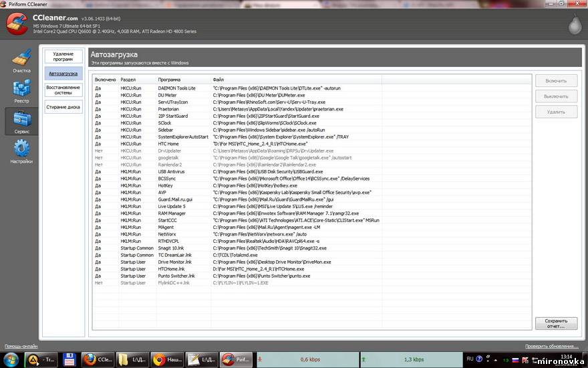
Task: Click the Piriform pear icon
Action: pyautogui.click(x=575, y=25)
